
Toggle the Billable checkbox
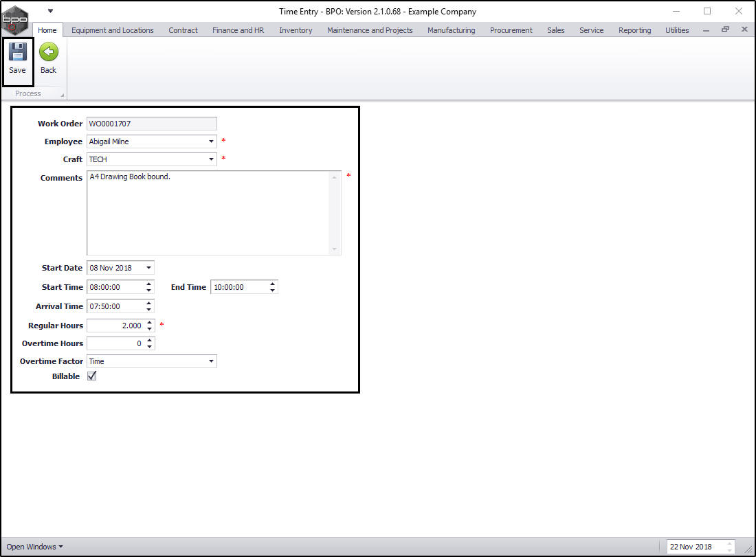91,376
